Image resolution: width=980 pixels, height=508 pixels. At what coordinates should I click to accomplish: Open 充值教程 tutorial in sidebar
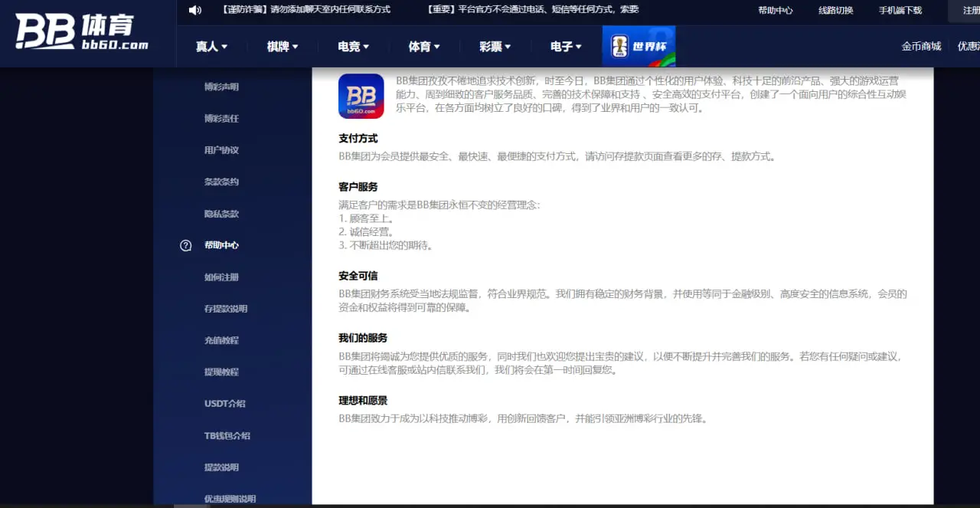221,340
